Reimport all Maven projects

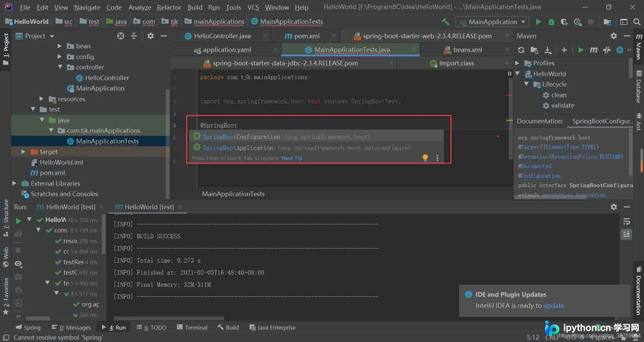pyautogui.click(x=521, y=50)
